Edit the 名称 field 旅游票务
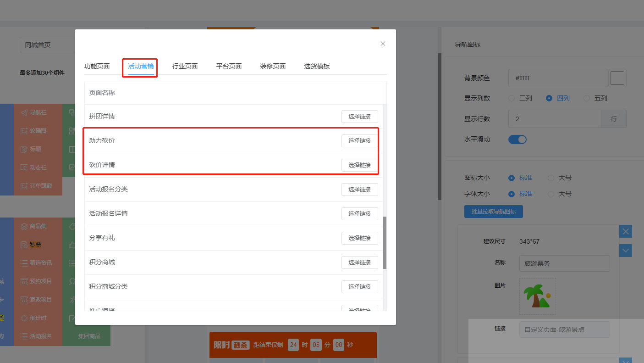 pos(565,263)
